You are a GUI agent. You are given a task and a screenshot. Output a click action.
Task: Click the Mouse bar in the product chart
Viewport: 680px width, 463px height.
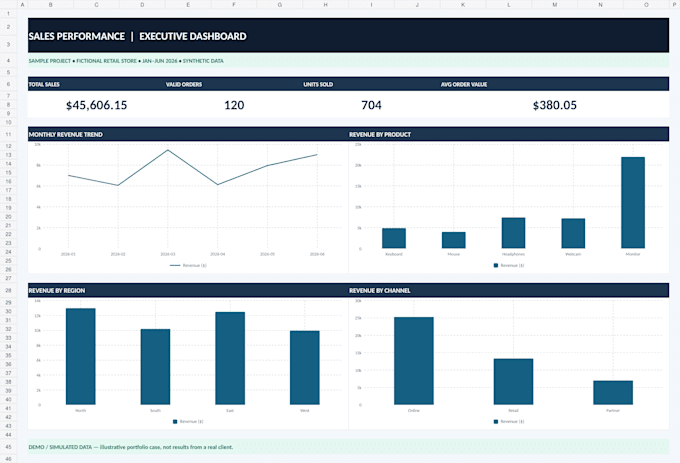click(454, 240)
